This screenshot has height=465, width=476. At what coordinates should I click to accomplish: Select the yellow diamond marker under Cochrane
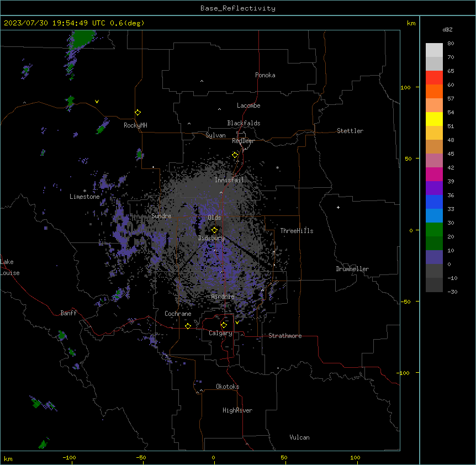188,326
